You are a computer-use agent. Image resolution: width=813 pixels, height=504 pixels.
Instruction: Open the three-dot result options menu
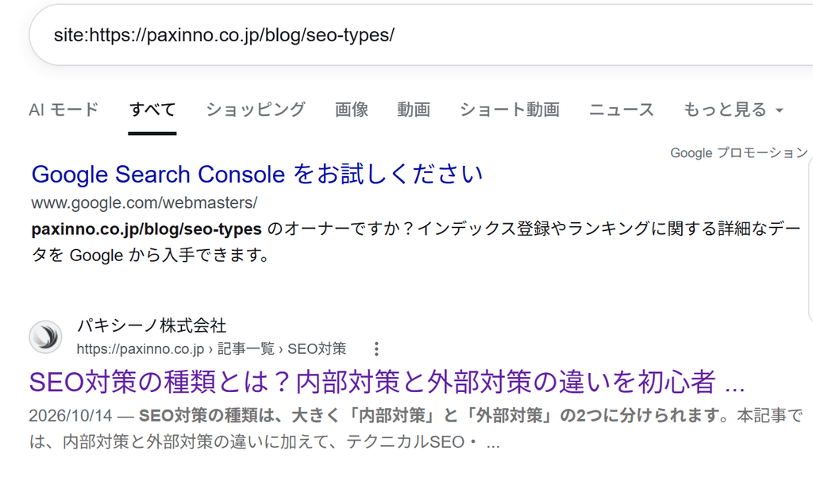[x=377, y=349]
